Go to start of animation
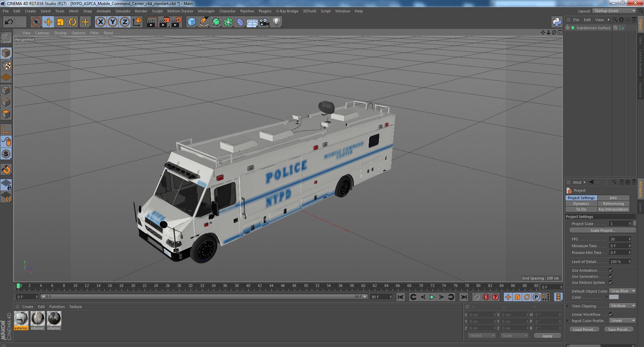This screenshot has height=347, width=644. (401, 297)
